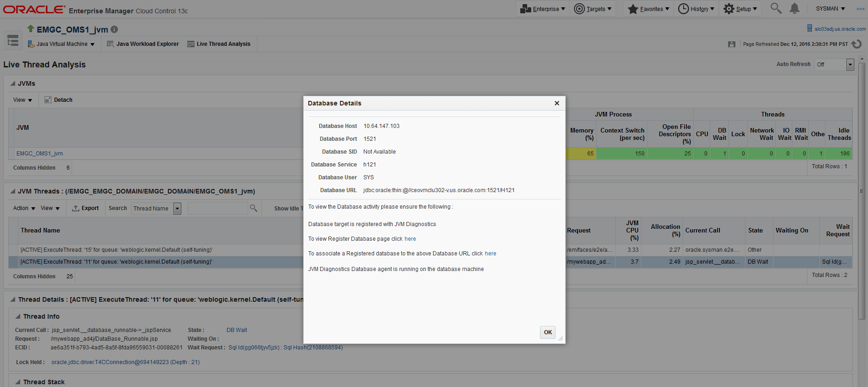868x387 pixels.
Task: Click the slc03sdj.us.oracle.com host link
Action: [x=840, y=29]
